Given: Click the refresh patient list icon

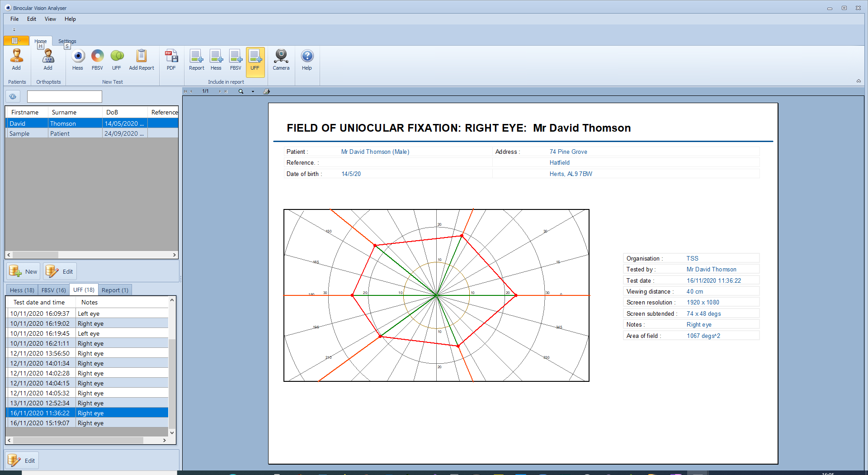Looking at the screenshot, I should pyautogui.click(x=13, y=96).
